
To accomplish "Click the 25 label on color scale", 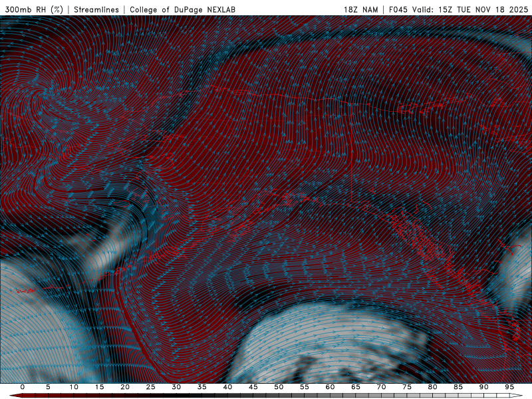I will [151, 387].
